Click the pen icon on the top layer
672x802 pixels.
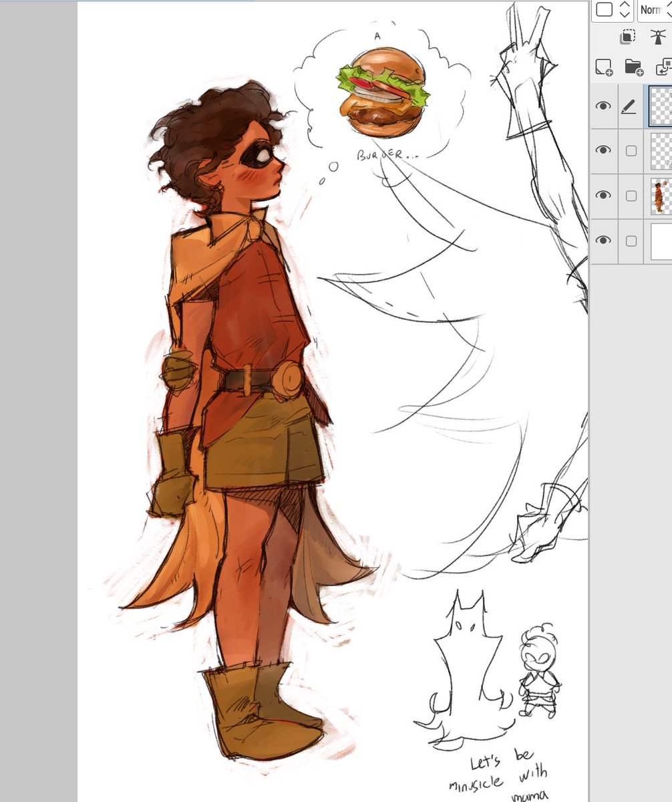[x=628, y=106]
